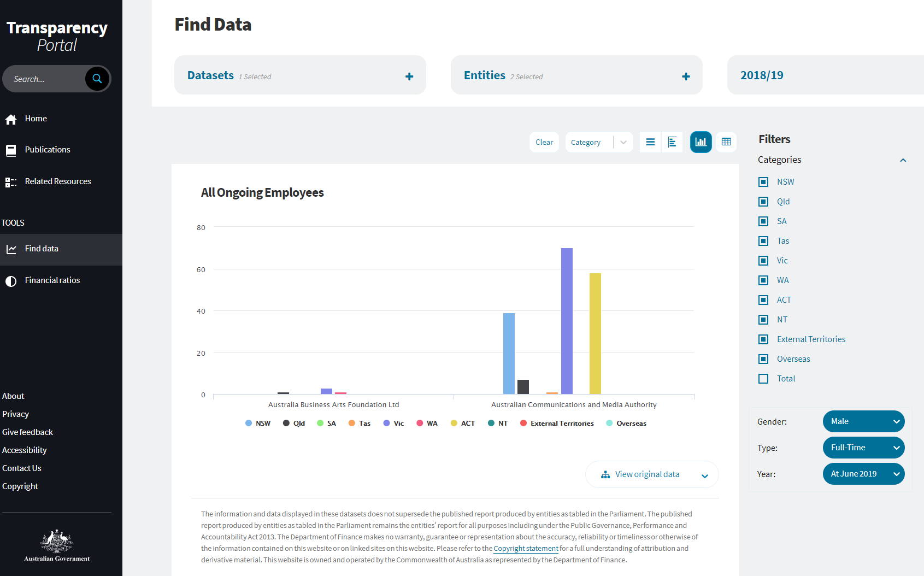Open the Year dropdown At June 2019
Image resolution: width=924 pixels, height=576 pixels.
pos(863,474)
